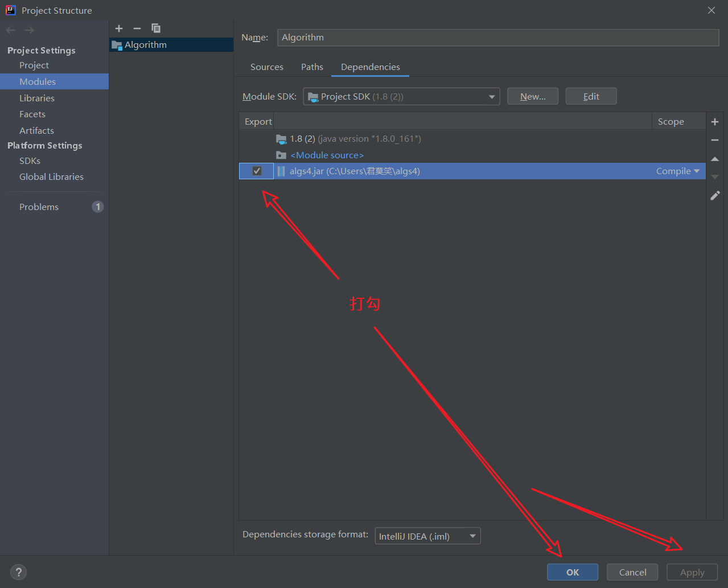728x588 pixels.
Task: Click the forward navigation arrow icon
Action: pyautogui.click(x=29, y=30)
